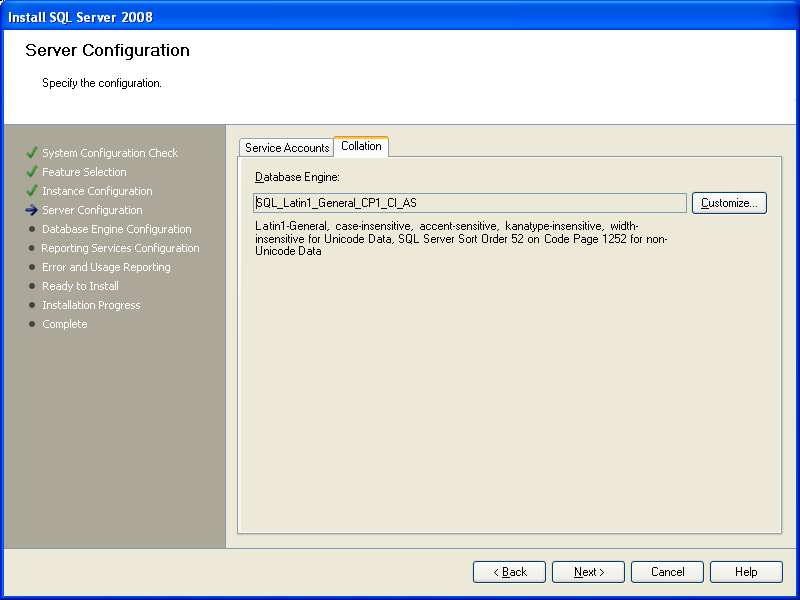Click the Database Engine: label
Screen dimensions: 800x600
click(x=297, y=177)
